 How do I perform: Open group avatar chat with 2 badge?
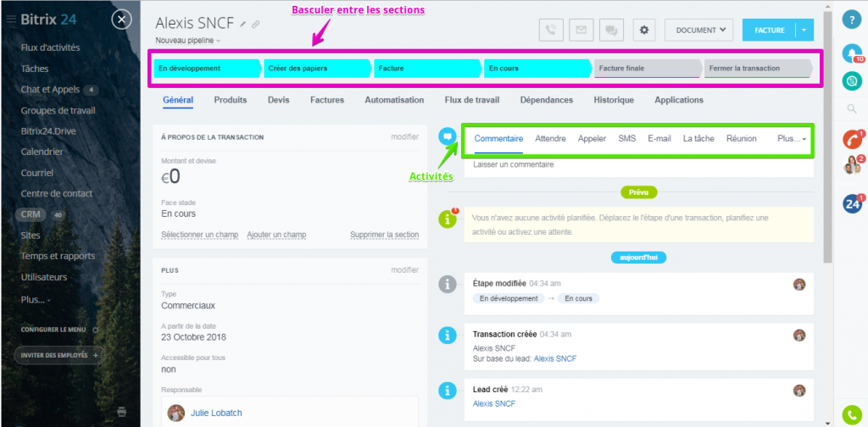pos(851,165)
